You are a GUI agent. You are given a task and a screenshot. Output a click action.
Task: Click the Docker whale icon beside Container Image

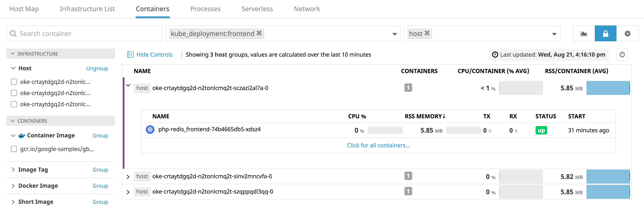pos(22,135)
